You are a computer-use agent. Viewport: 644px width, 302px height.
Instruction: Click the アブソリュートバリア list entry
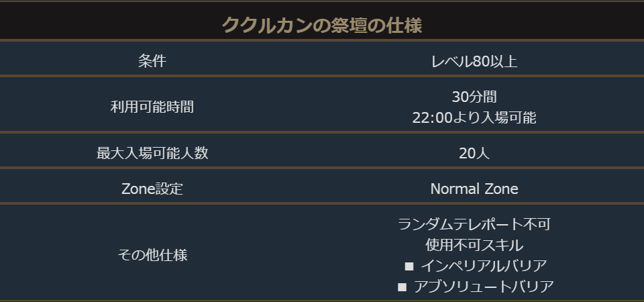(x=484, y=287)
